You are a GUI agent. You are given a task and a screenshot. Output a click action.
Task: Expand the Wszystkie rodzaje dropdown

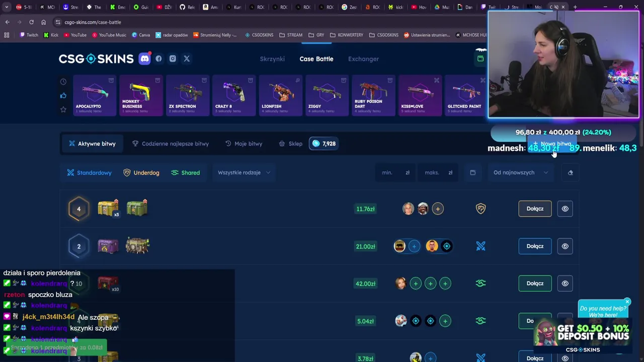click(x=244, y=172)
